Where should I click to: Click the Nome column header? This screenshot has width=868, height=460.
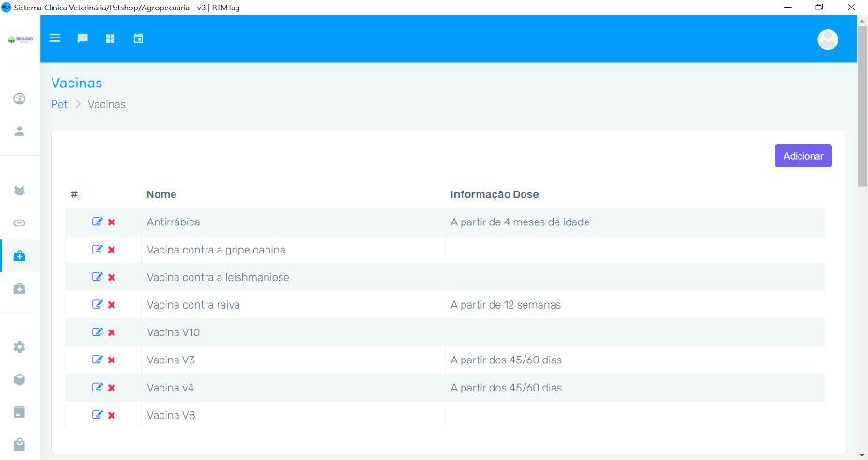(161, 194)
